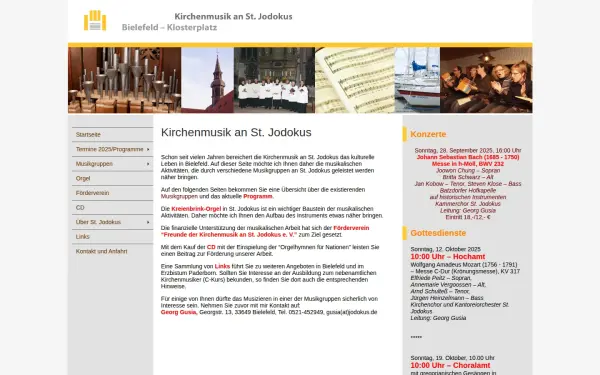The height and width of the screenshot is (375, 600).
Task: Click the Konzerte sidebar heading
Action: point(428,134)
